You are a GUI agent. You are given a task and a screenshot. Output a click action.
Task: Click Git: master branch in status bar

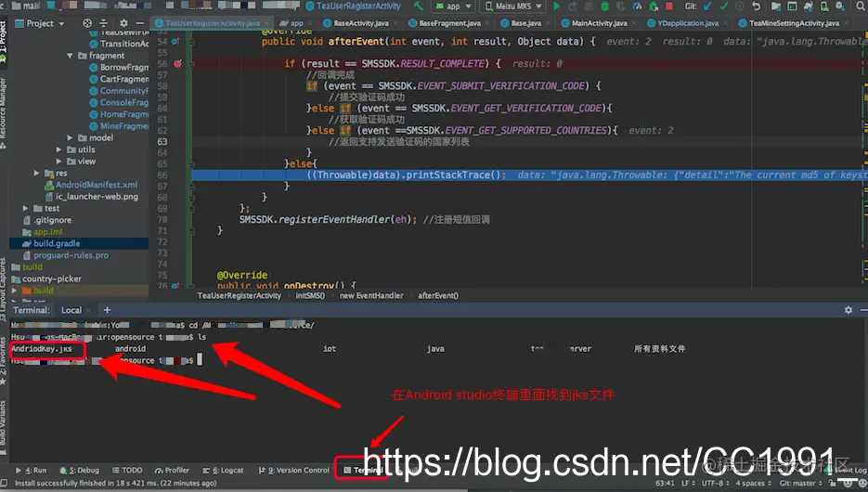tap(800, 483)
